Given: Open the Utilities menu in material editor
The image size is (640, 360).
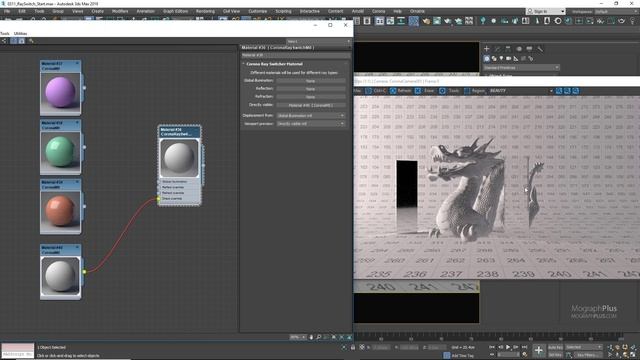Looking at the screenshot, I should pos(20,33).
